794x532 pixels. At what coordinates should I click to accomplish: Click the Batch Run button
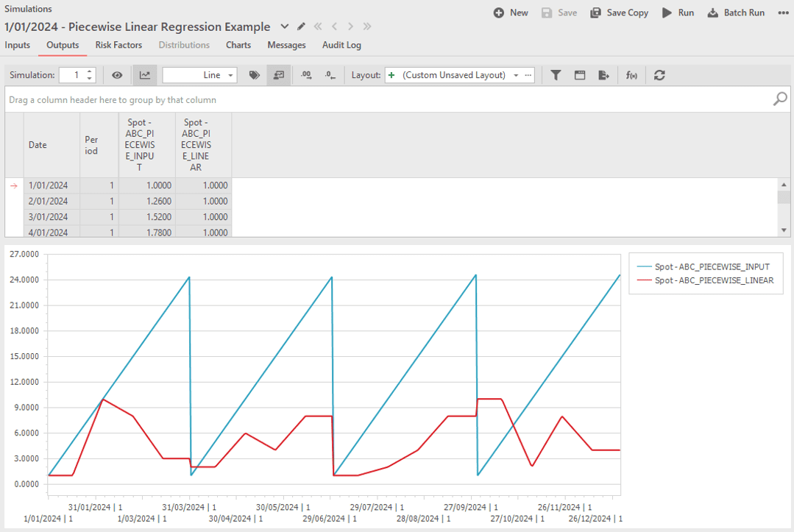click(736, 13)
